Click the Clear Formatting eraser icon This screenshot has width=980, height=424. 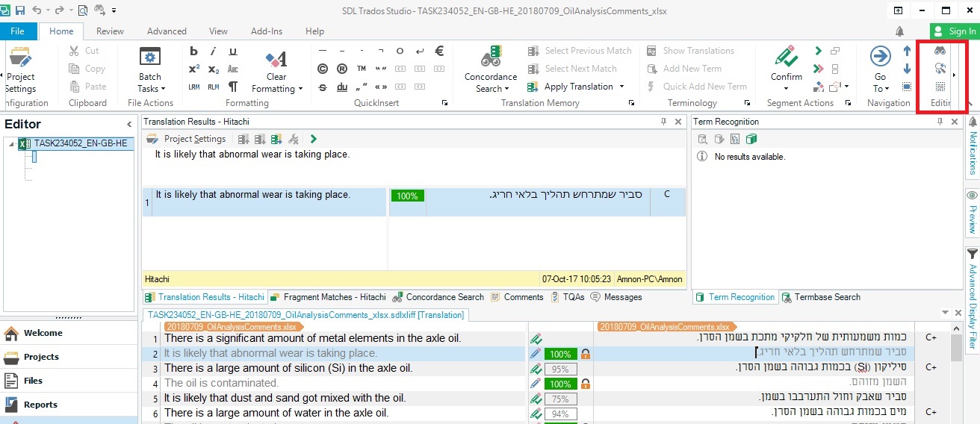click(x=276, y=59)
